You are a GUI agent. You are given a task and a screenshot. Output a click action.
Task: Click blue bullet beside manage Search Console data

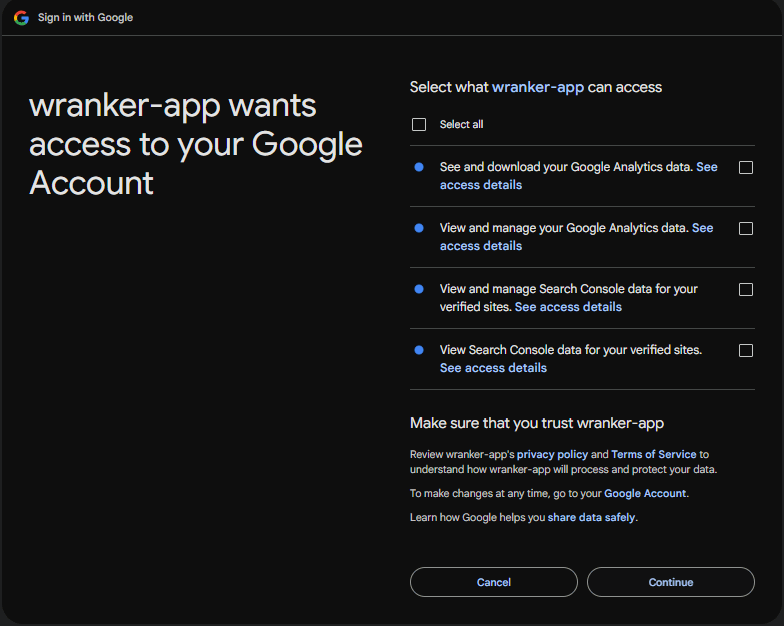pos(419,289)
